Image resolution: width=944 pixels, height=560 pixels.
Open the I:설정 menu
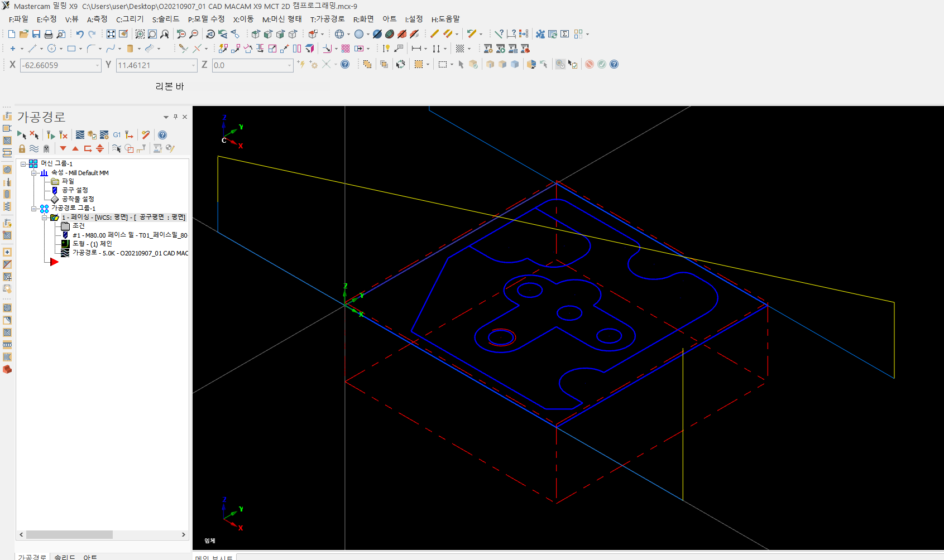coord(414,19)
